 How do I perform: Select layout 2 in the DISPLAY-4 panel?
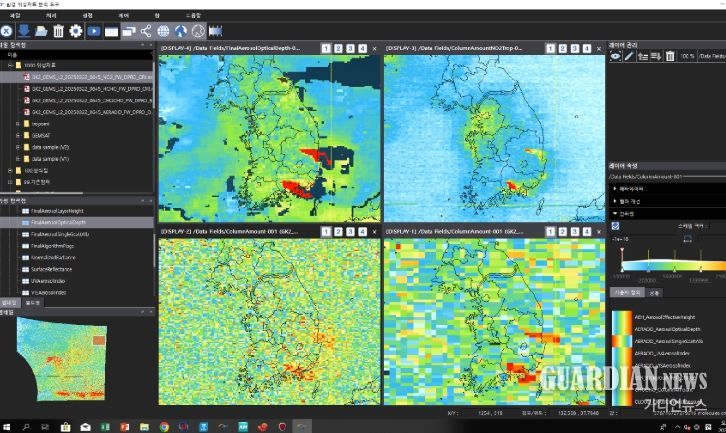(x=338, y=48)
